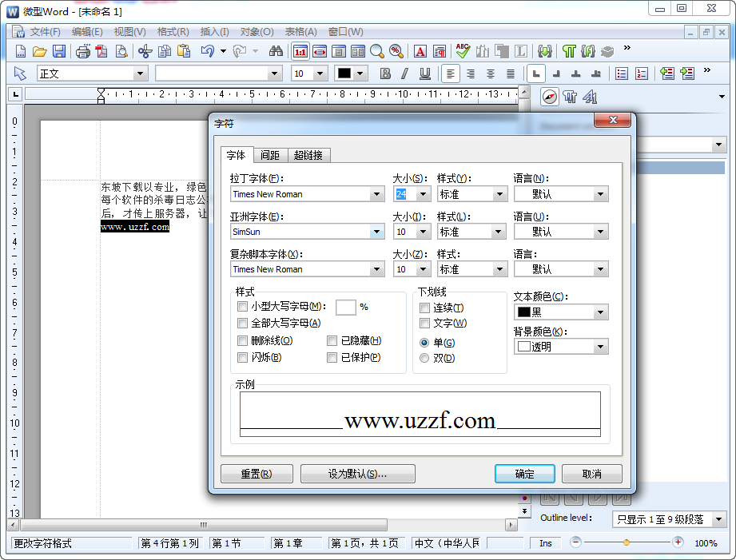Open Find with the binoculars icon
The height and width of the screenshot is (560, 736).
coord(276,51)
